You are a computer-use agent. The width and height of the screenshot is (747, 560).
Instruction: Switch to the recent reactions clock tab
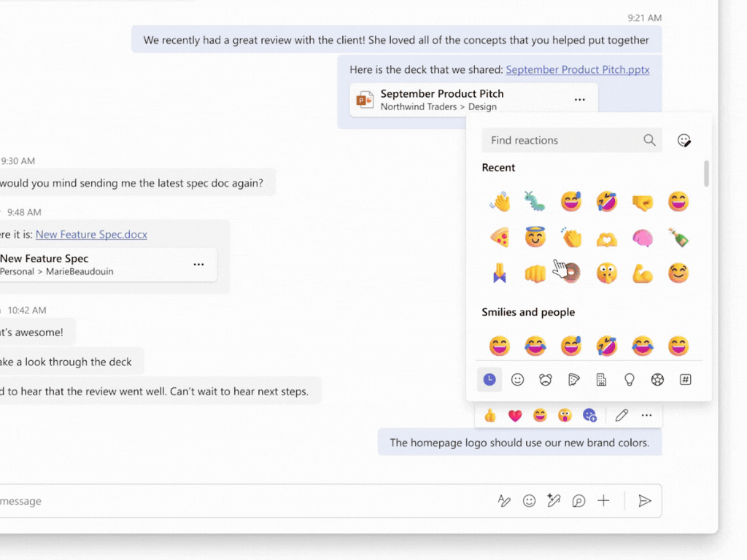pyautogui.click(x=489, y=380)
